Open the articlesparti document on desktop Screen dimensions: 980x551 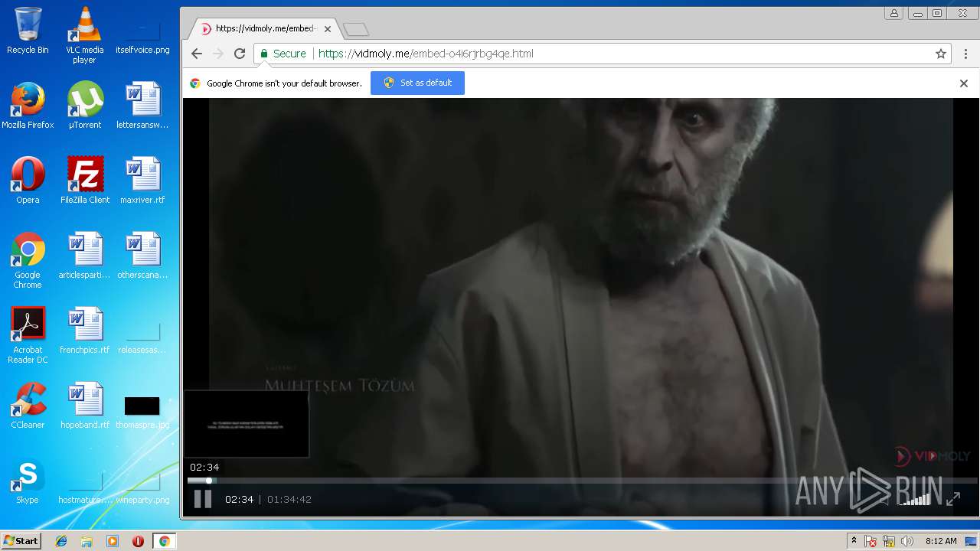click(85, 256)
